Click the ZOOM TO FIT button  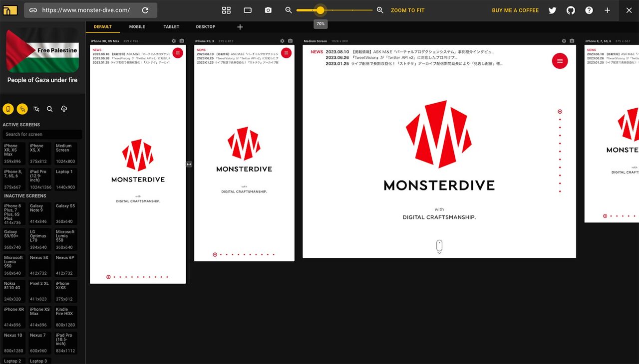(x=407, y=10)
